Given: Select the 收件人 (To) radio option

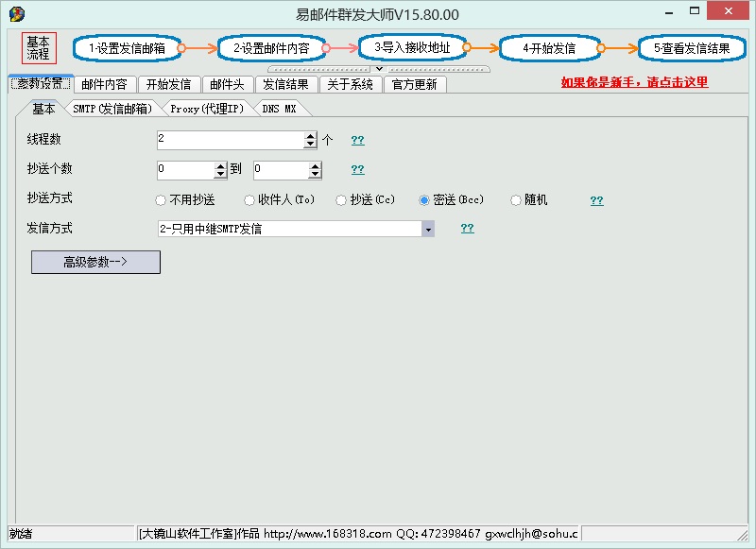Looking at the screenshot, I should pyautogui.click(x=249, y=200).
